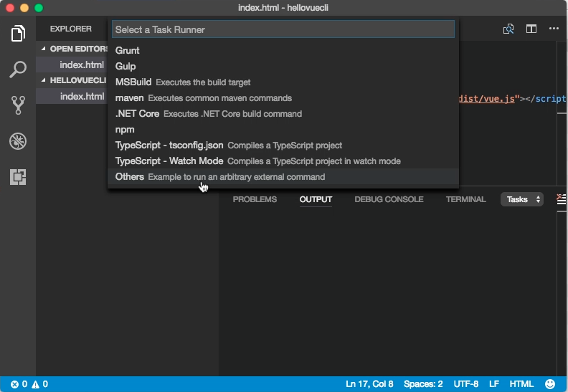This screenshot has height=392, width=568.
Task: Select TypeScript - Watch Mode runner
Action: [x=283, y=161]
